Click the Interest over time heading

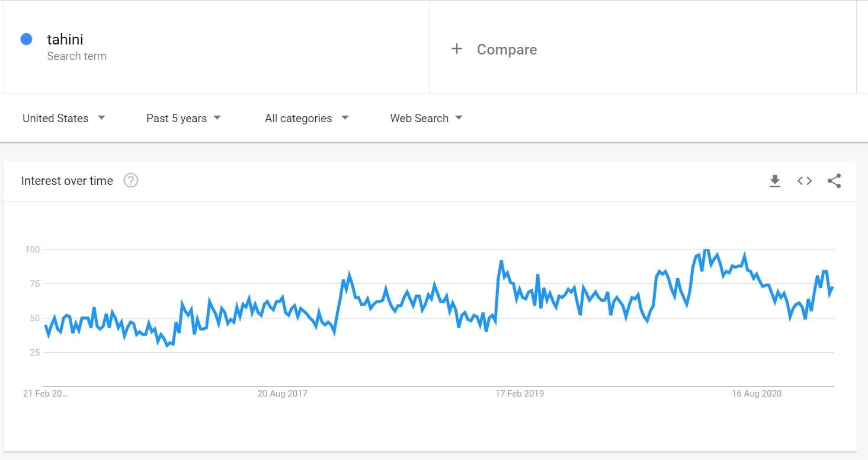pyautogui.click(x=67, y=181)
